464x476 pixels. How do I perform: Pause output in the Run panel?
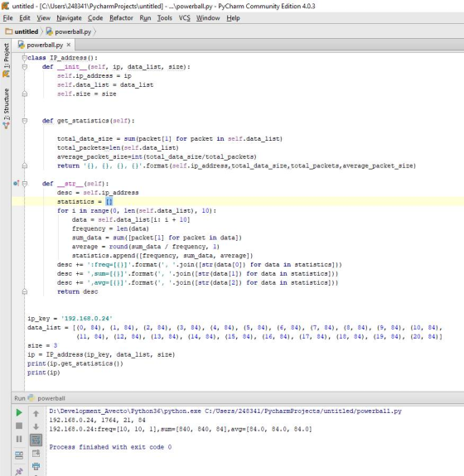19,439
